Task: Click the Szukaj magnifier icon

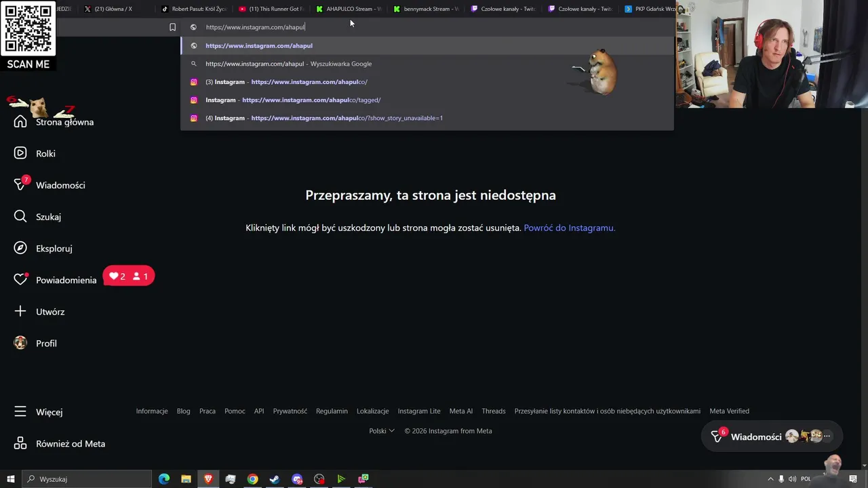Action: pyautogui.click(x=20, y=217)
